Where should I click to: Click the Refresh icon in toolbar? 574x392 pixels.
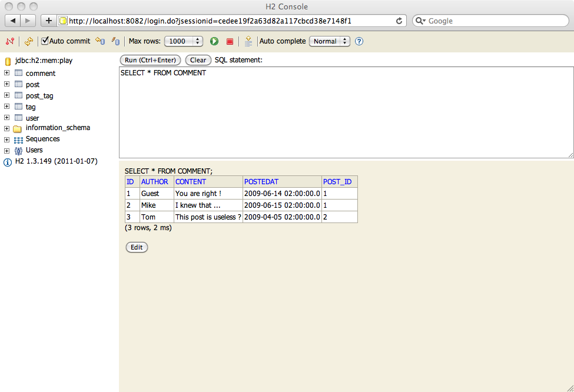28,41
